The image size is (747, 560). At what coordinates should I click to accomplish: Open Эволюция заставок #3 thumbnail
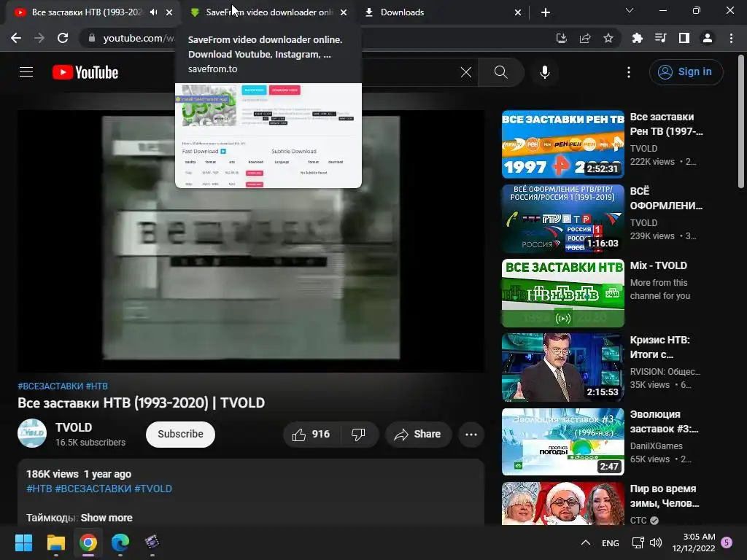point(562,441)
